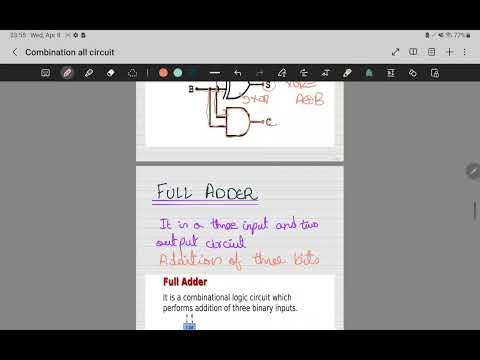Redo the undone stroke
The height and width of the screenshot is (360, 480).
[x=260, y=73]
